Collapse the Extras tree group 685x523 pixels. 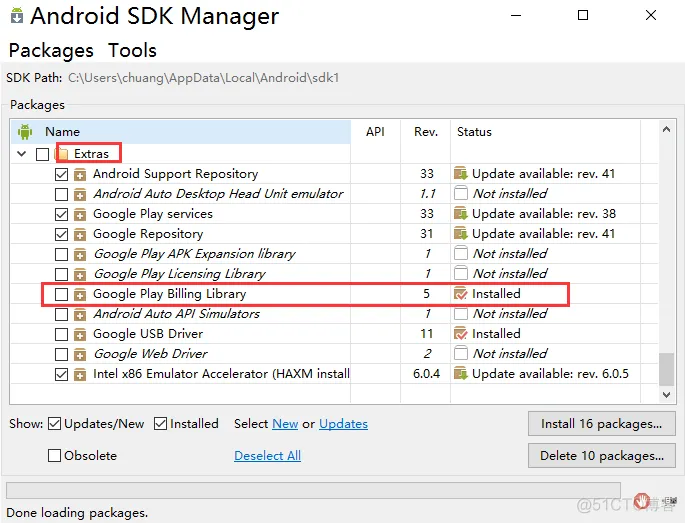tap(21, 154)
